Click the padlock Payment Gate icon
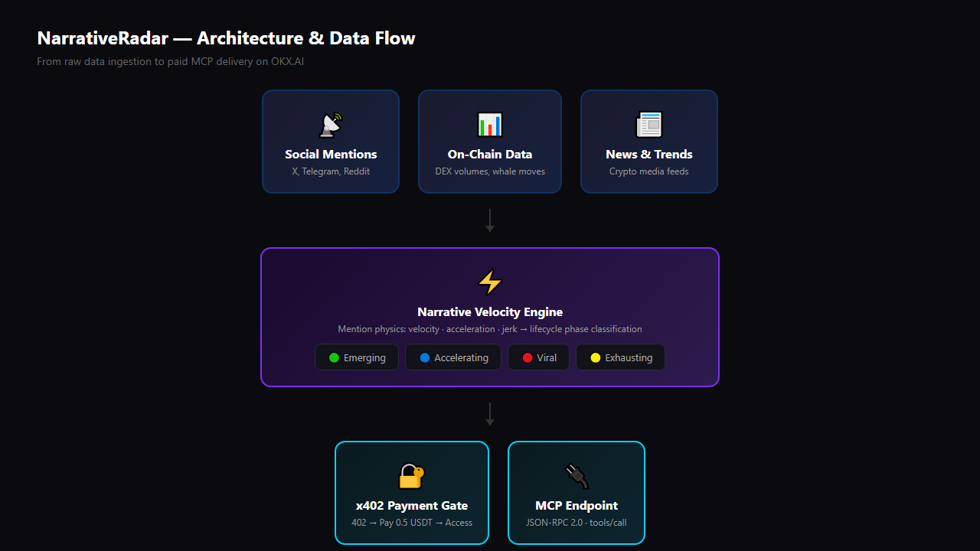 coord(412,476)
